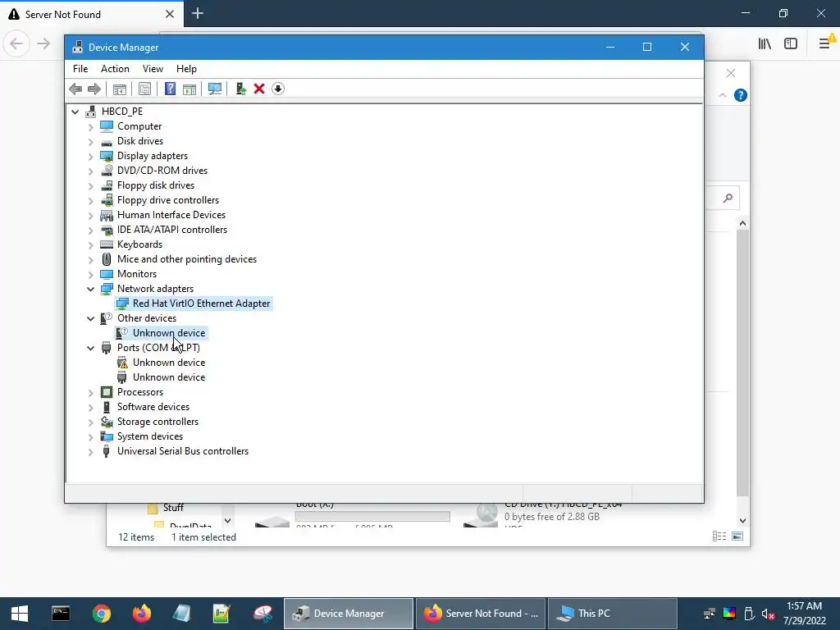
Task: Open the File menu
Action: (x=80, y=69)
